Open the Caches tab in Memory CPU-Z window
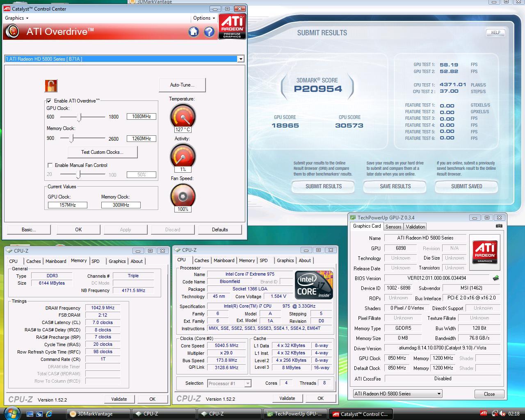 click(x=34, y=261)
